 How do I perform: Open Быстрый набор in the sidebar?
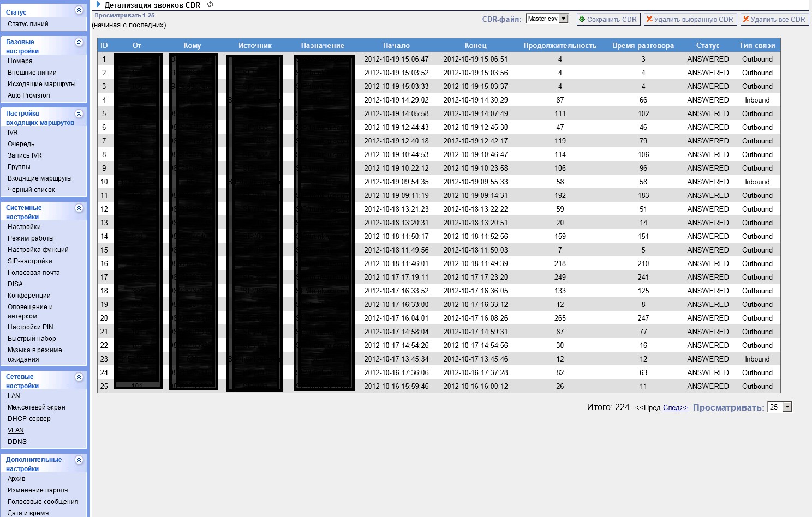32,339
